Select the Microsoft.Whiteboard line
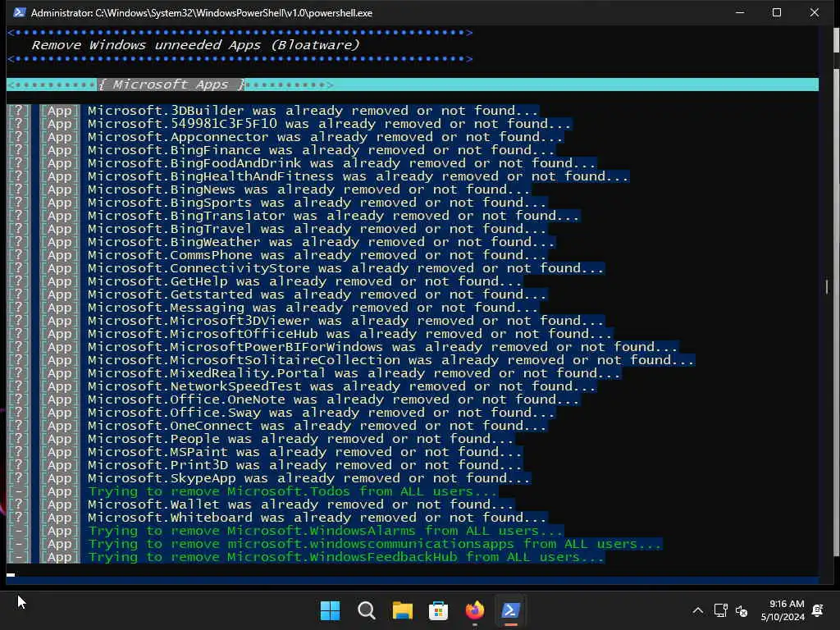Viewport: 840px width, 630px height. [317, 518]
